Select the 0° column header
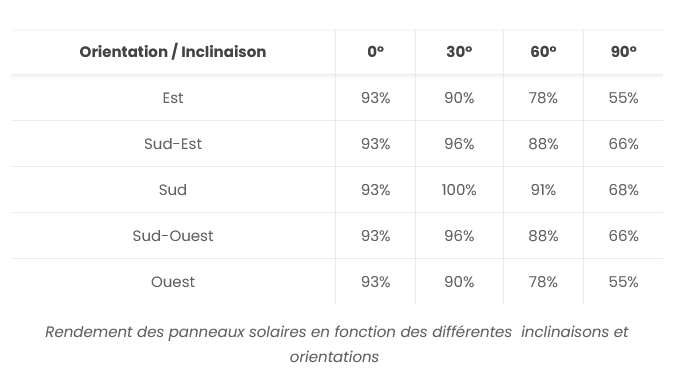This screenshot has height=392, width=682. [x=375, y=52]
